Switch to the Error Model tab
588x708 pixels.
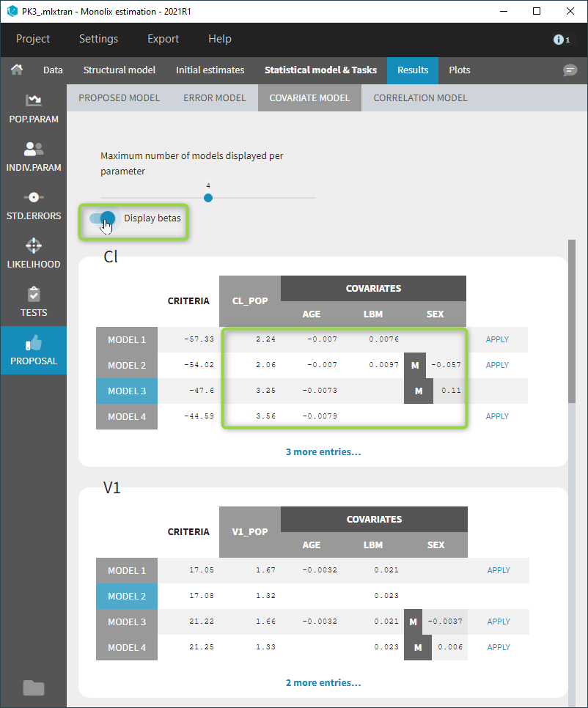pos(214,97)
